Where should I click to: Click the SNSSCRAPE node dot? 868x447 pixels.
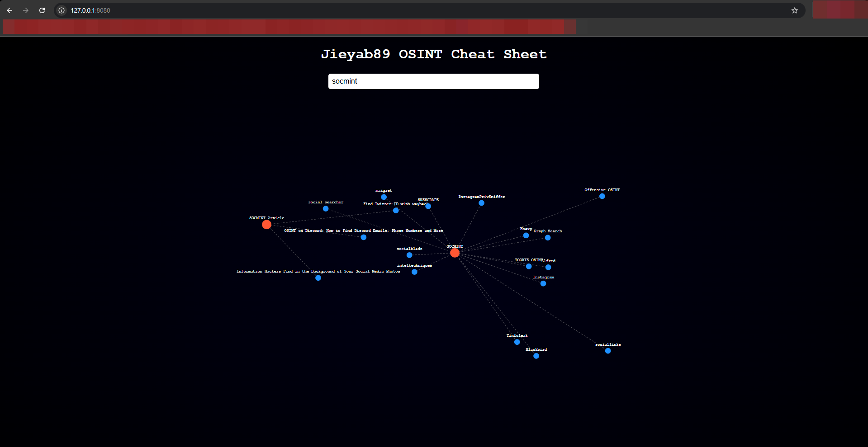coord(428,207)
